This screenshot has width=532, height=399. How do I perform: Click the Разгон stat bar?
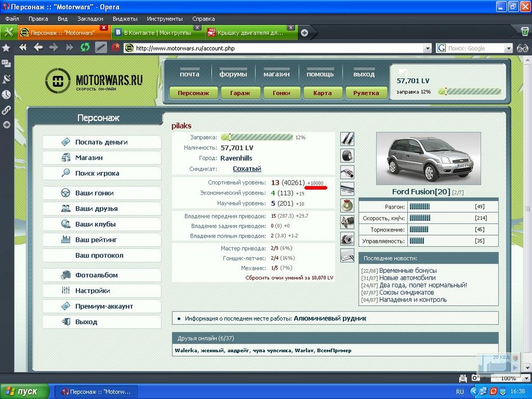420,206
